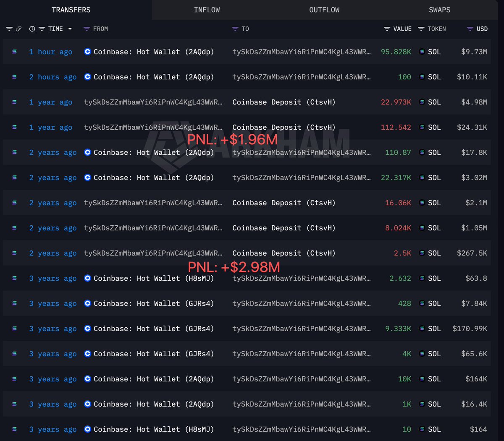Image resolution: width=504 pixels, height=441 pixels.
Task: Select the 9.333K value cell
Action: pos(398,329)
